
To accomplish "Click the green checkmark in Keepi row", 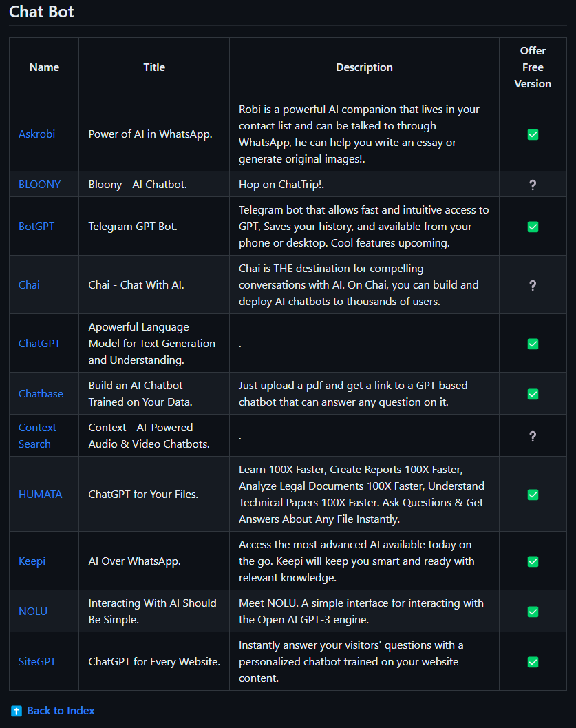I will (x=533, y=561).
